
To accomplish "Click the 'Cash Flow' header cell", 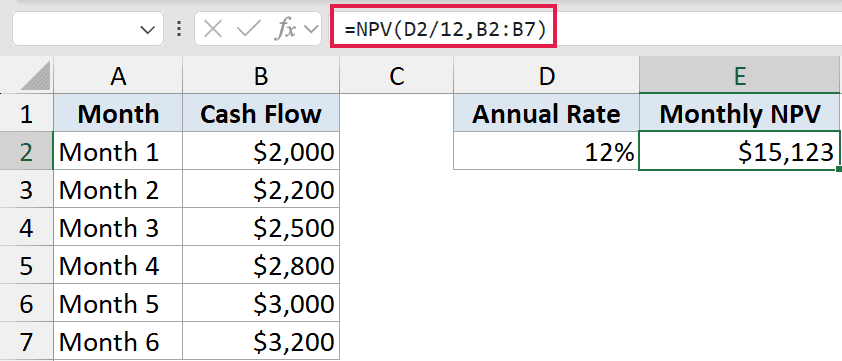I will pyautogui.click(x=261, y=113).
